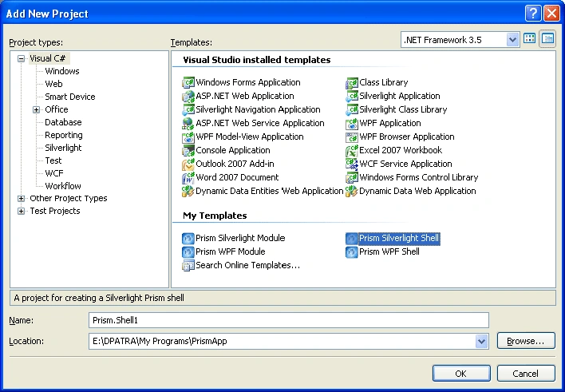Click into the Name field showing Prism.Shell1
Screen dimensions: 565x392
[289, 320]
